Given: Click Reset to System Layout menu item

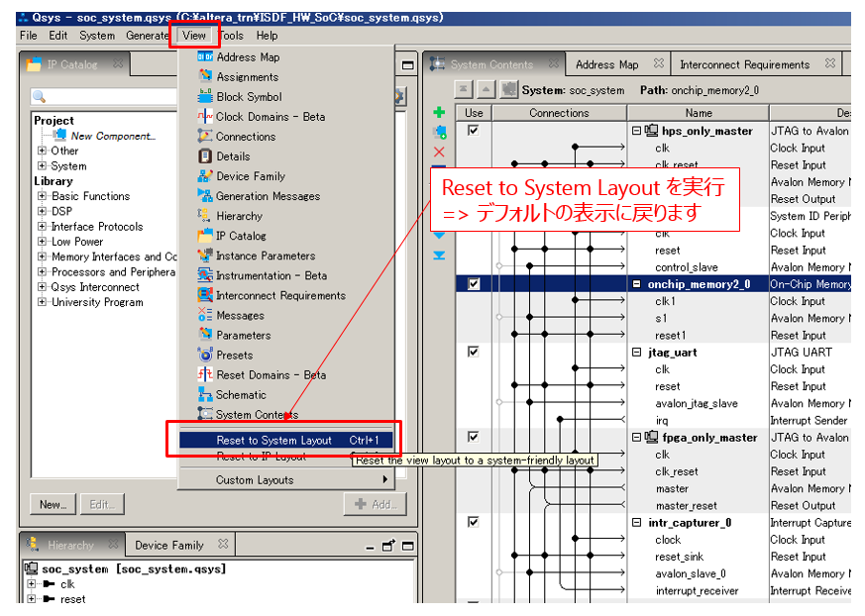Looking at the screenshot, I should 273,440.
